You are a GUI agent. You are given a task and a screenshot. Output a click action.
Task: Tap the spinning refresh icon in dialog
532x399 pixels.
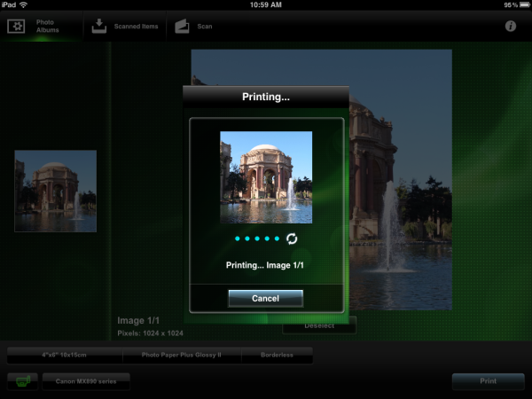[x=292, y=239]
